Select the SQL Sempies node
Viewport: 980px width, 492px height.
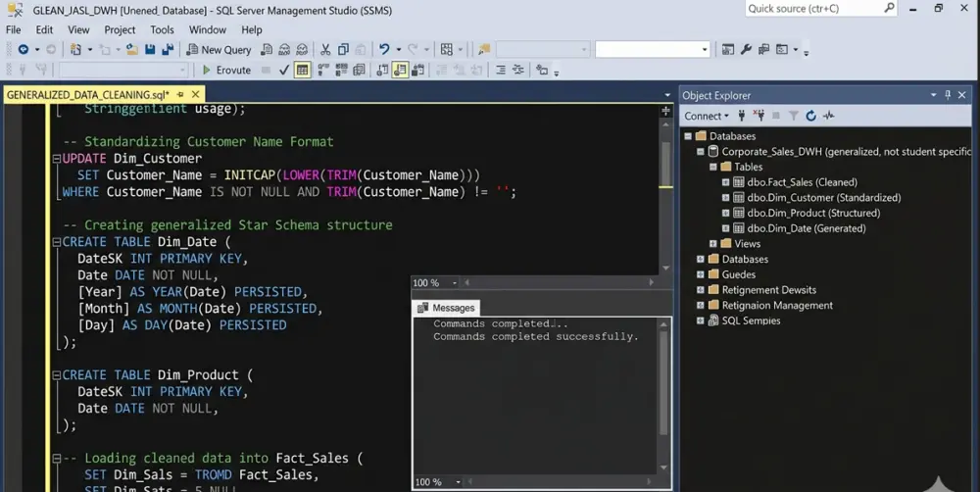click(x=751, y=320)
